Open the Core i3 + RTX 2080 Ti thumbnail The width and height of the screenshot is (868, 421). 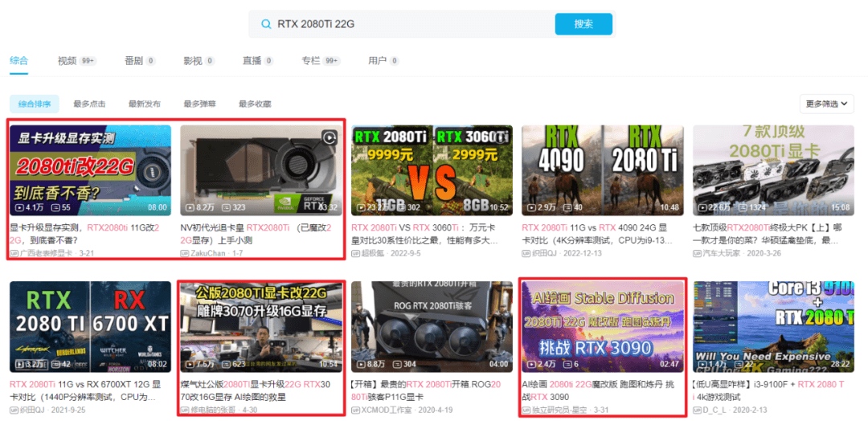tap(774, 327)
